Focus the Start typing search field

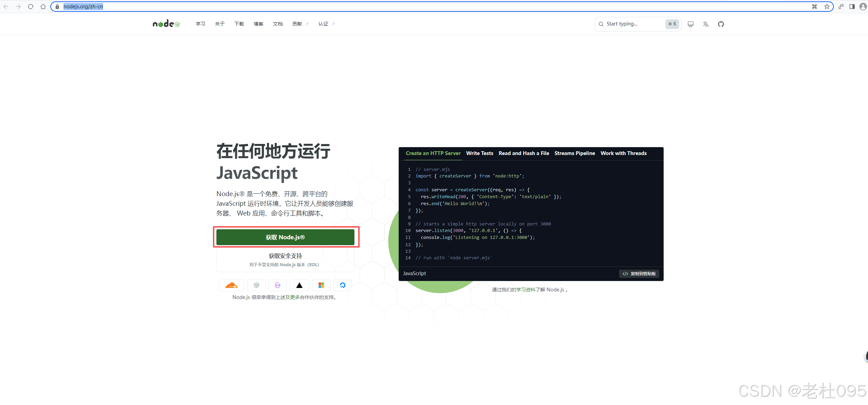tap(633, 24)
